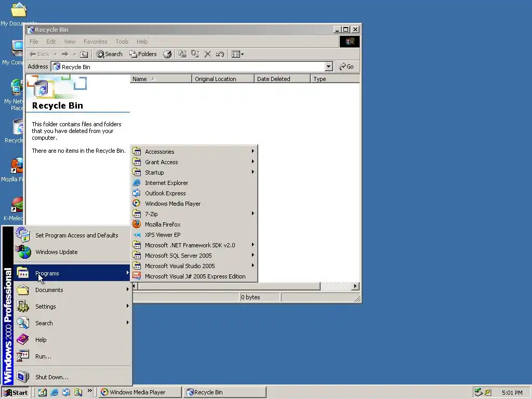Expand Search submenu arrow in Start menu
This screenshot has height=399, width=532.
pyautogui.click(x=128, y=323)
